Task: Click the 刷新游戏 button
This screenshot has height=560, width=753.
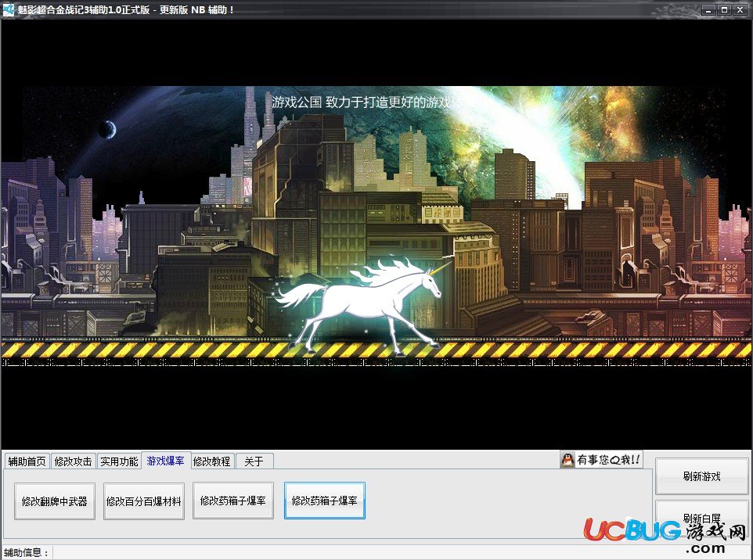Action: pyautogui.click(x=702, y=476)
